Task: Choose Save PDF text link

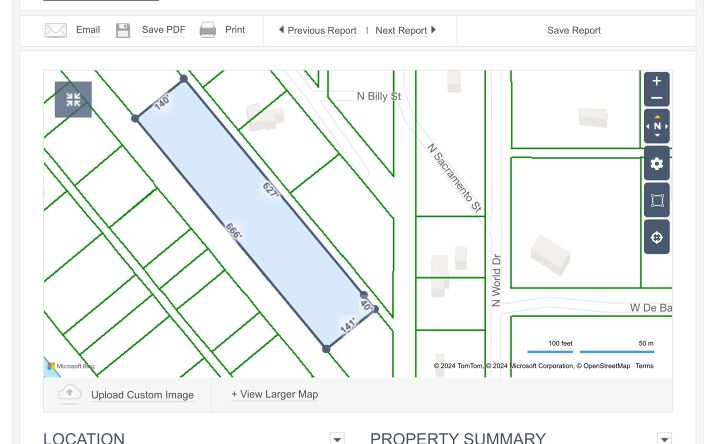Action: 163,30
